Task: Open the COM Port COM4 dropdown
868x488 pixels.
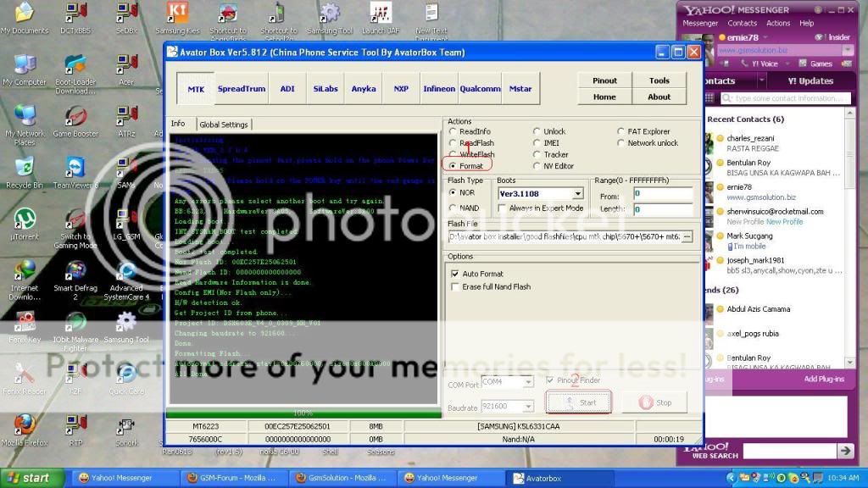Action: tap(527, 382)
